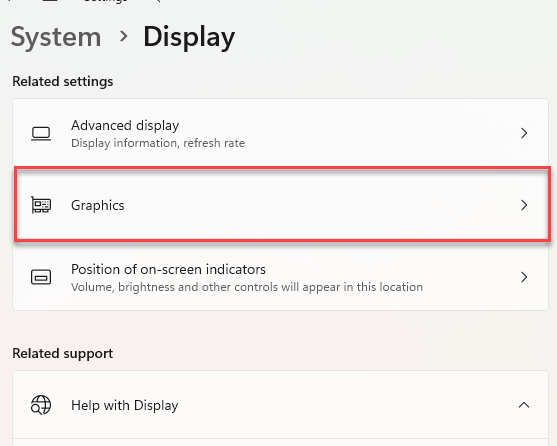Click the chevron on the on-screen indicators row
The height and width of the screenshot is (446, 557).
[524, 277]
